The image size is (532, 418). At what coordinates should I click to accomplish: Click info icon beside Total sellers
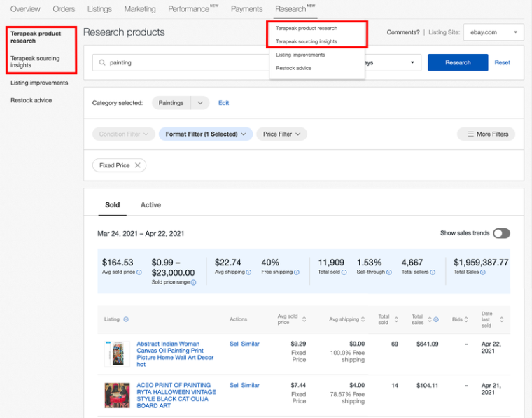pyautogui.click(x=433, y=272)
